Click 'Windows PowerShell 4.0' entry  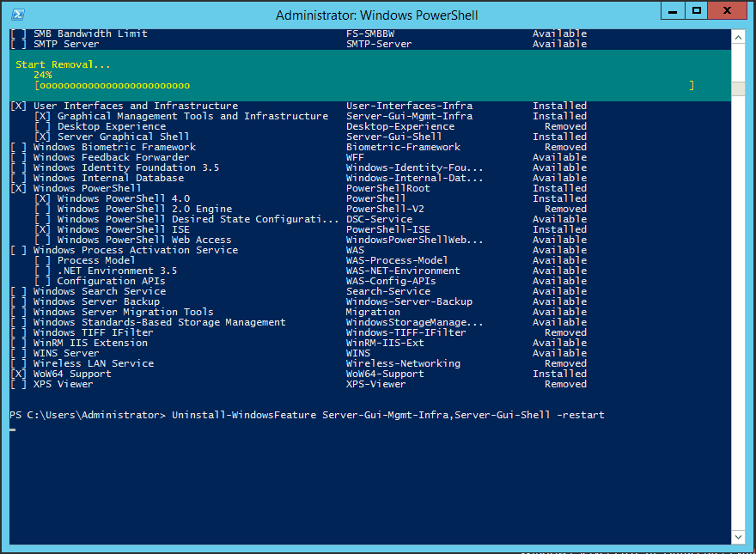(124, 198)
